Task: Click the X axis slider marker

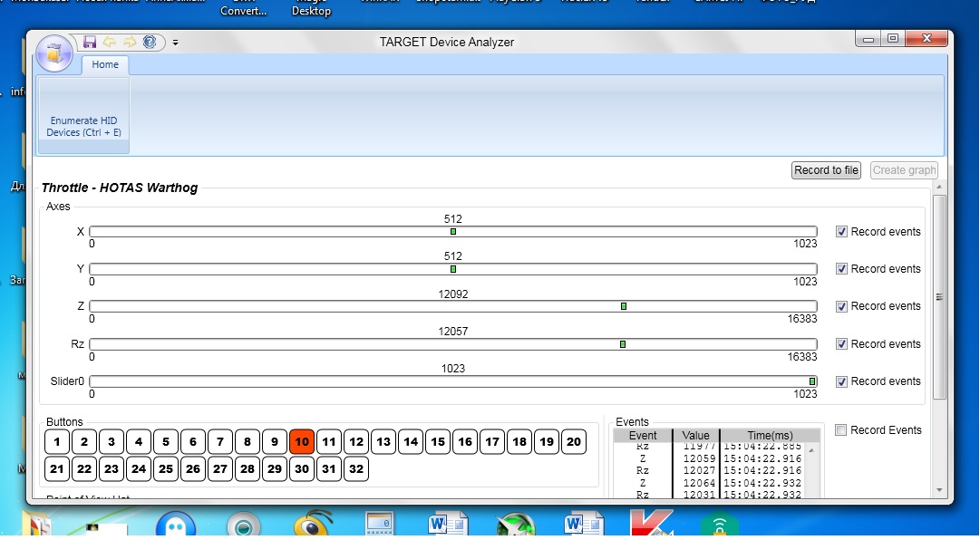Action: click(x=453, y=232)
